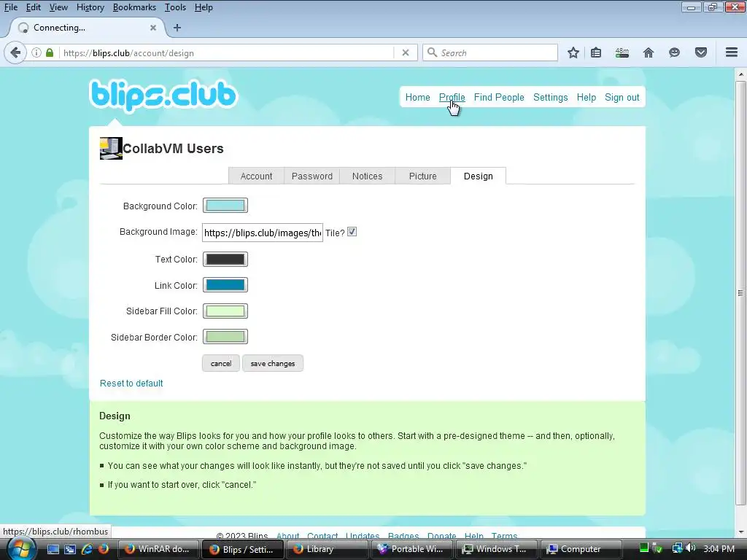This screenshot has height=560, width=747.
Task: Open the Tools menu
Action: coord(175,7)
